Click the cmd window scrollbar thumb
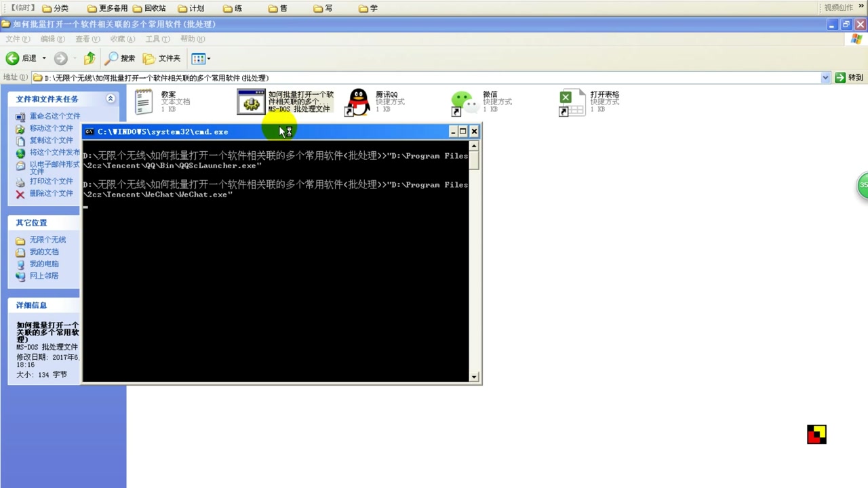The image size is (868, 488). click(475, 160)
